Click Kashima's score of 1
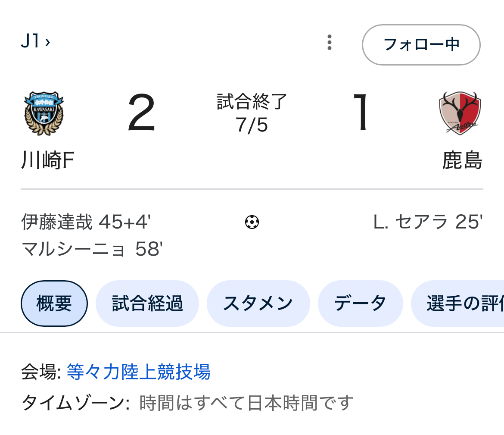 (x=361, y=113)
